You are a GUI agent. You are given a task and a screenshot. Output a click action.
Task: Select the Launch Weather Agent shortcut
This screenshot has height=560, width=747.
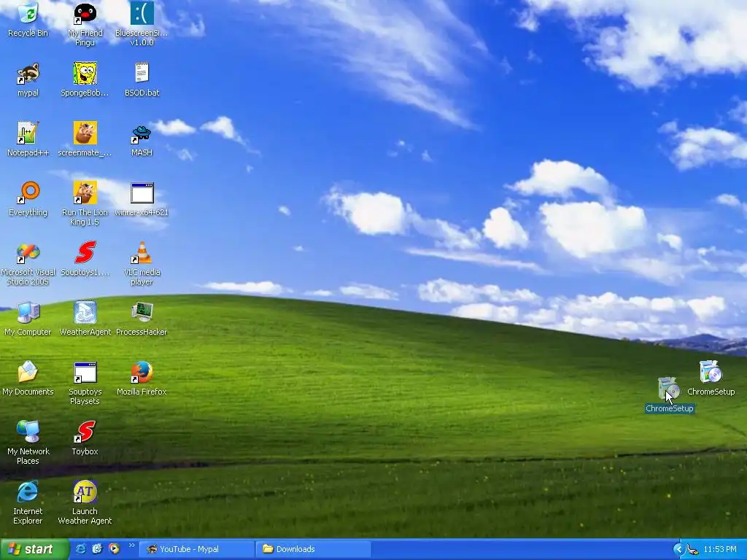(x=85, y=503)
